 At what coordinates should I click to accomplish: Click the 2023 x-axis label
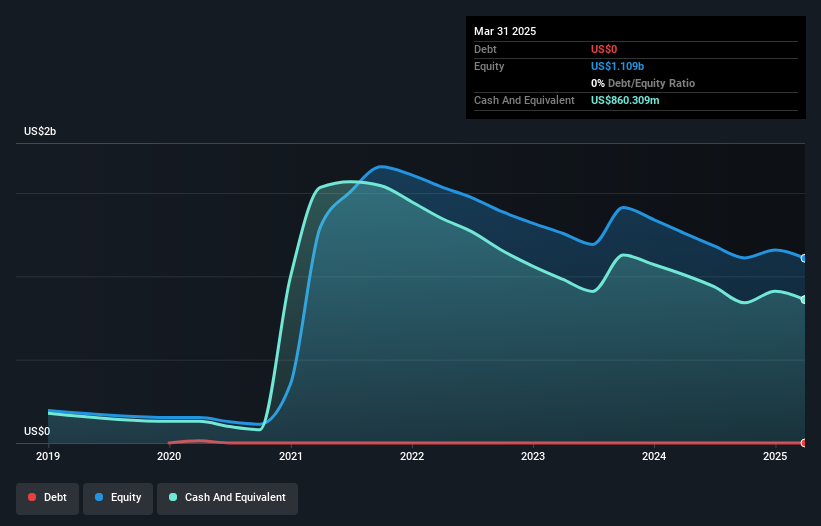point(533,456)
